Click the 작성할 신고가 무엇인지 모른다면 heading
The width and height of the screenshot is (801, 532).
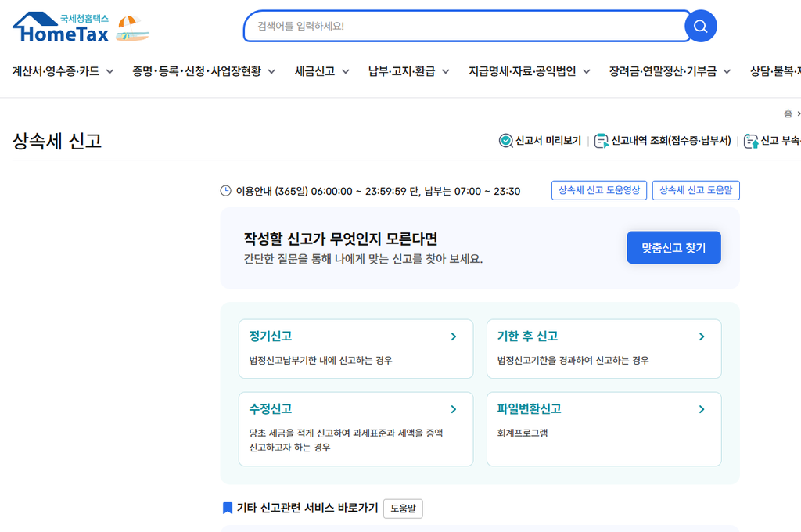click(x=341, y=239)
